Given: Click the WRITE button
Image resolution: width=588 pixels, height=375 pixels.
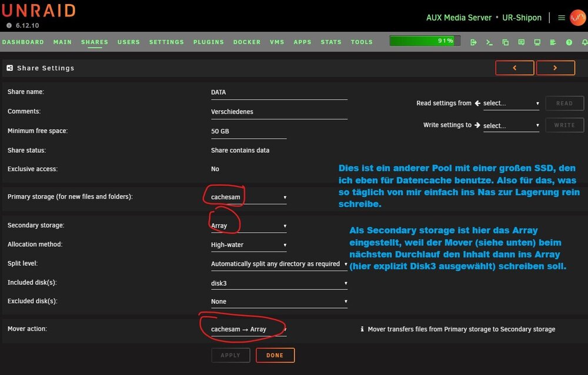Looking at the screenshot, I should (x=564, y=125).
